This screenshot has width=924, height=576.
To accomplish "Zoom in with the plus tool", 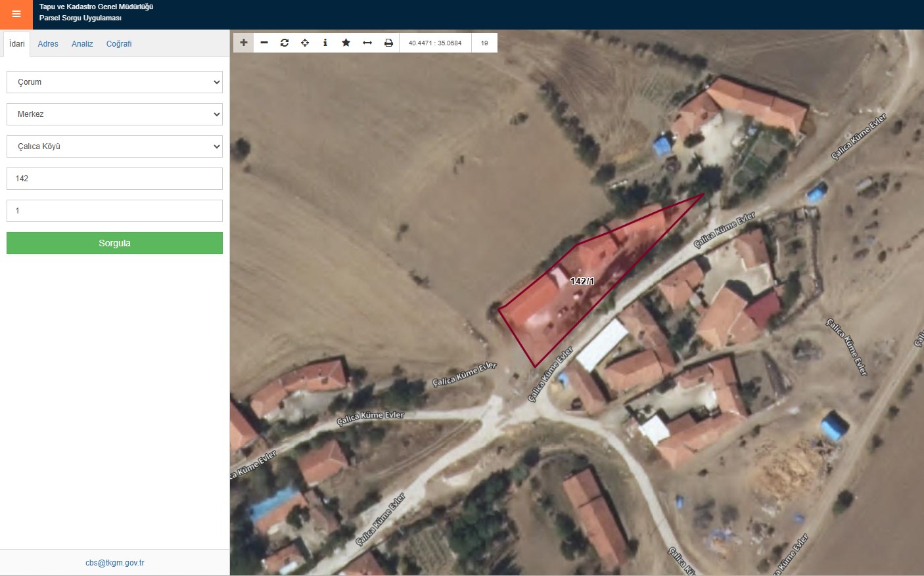I will pos(244,43).
